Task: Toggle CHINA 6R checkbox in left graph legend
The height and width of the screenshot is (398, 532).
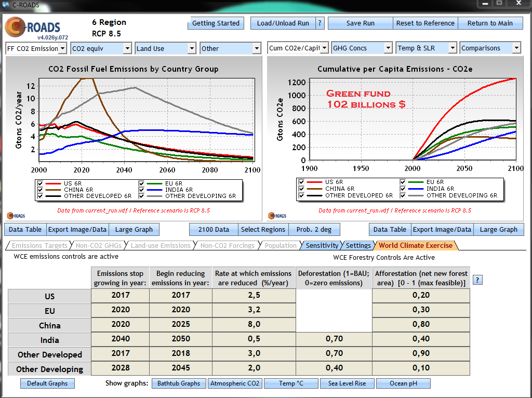Action: (x=40, y=190)
